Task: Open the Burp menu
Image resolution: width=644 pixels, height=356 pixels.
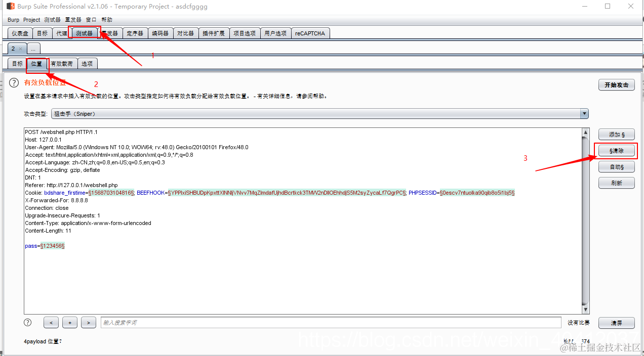Action: [x=14, y=20]
